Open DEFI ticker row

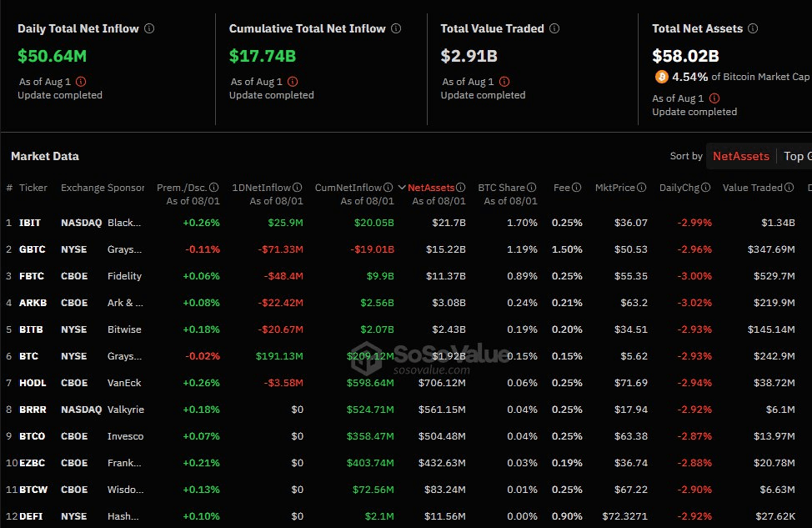click(31, 516)
